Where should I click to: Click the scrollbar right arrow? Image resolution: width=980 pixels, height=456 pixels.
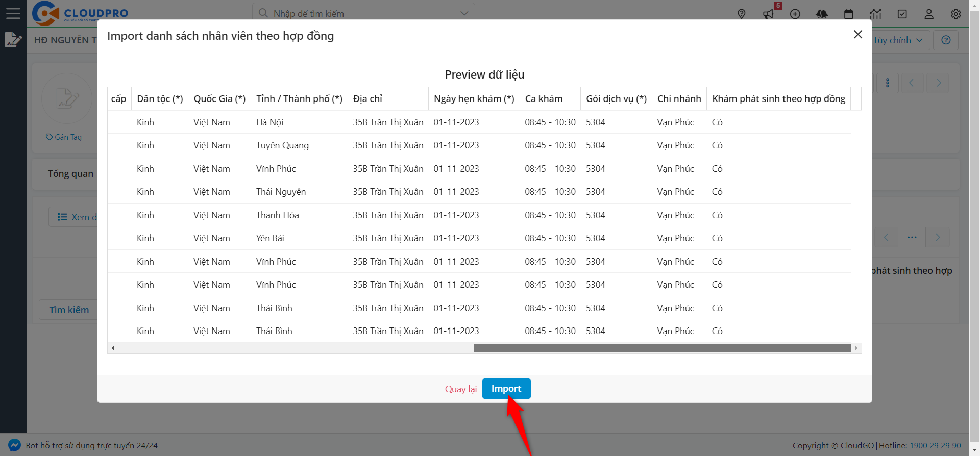[856, 348]
